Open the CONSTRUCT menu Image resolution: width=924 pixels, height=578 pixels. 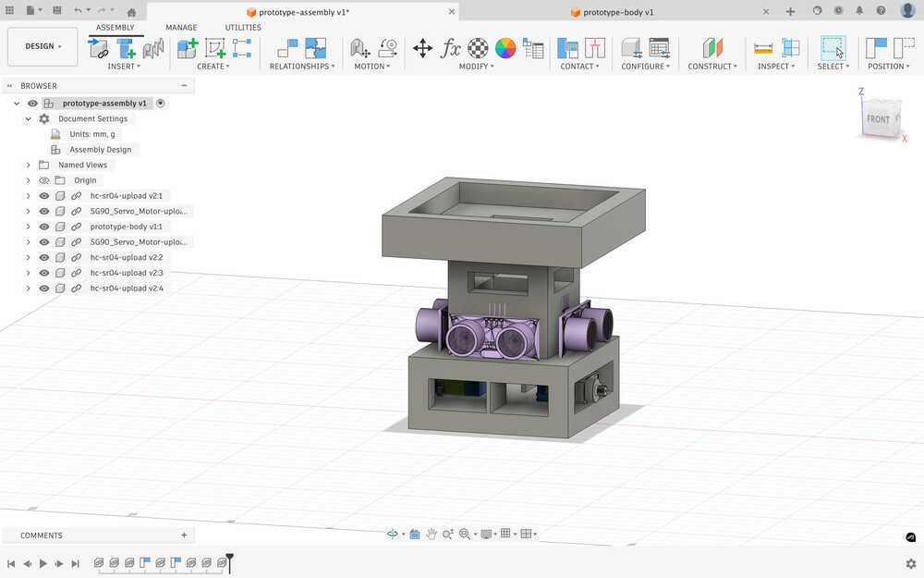712,67
